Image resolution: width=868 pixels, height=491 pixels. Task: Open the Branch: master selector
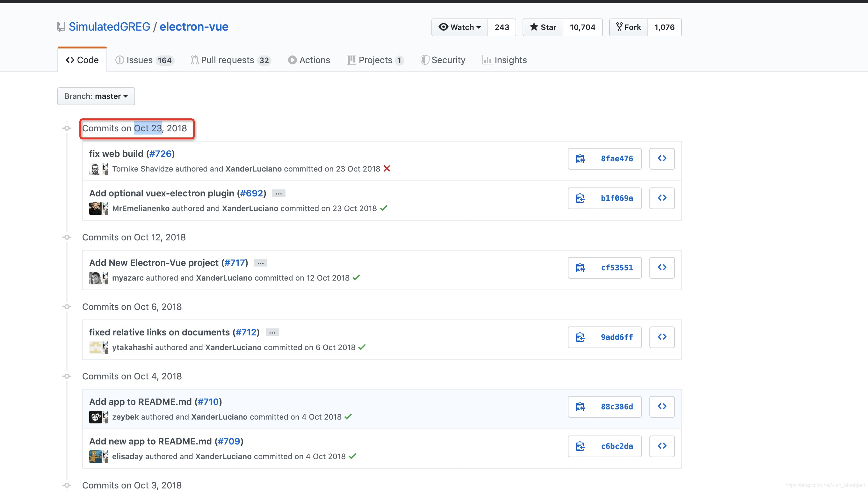pyautogui.click(x=96, y=96)
